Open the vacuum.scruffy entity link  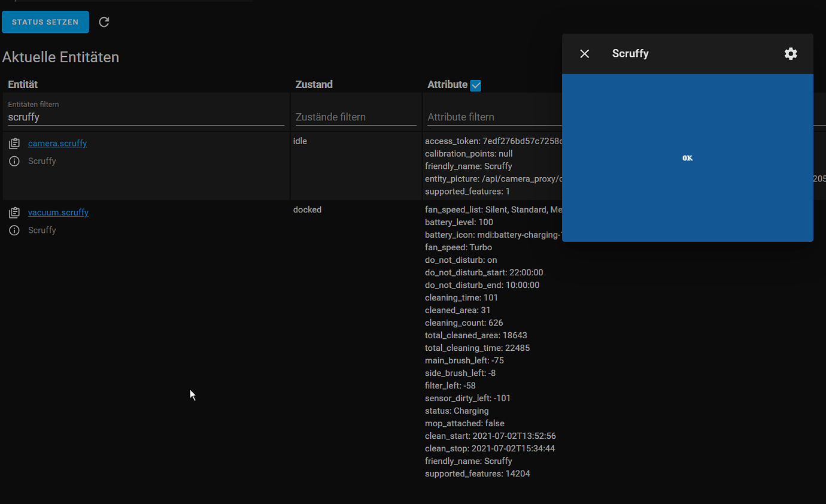(57, 212)
